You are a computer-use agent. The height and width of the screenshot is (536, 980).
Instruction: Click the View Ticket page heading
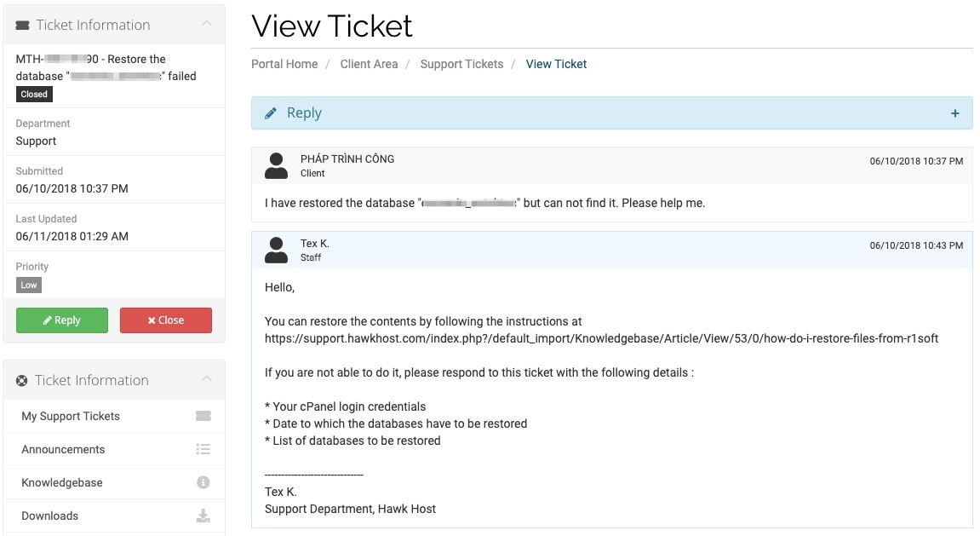[x=332, y=26]
